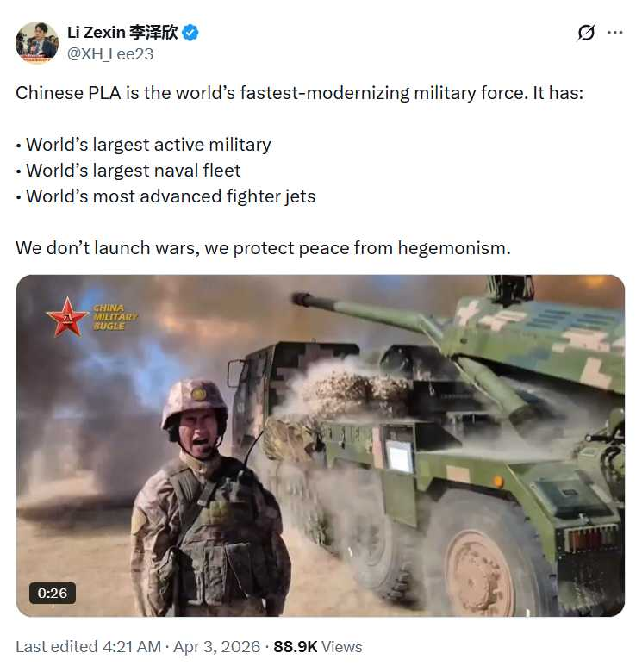Select the World's largest naval fleet bullet

[128, 171]
